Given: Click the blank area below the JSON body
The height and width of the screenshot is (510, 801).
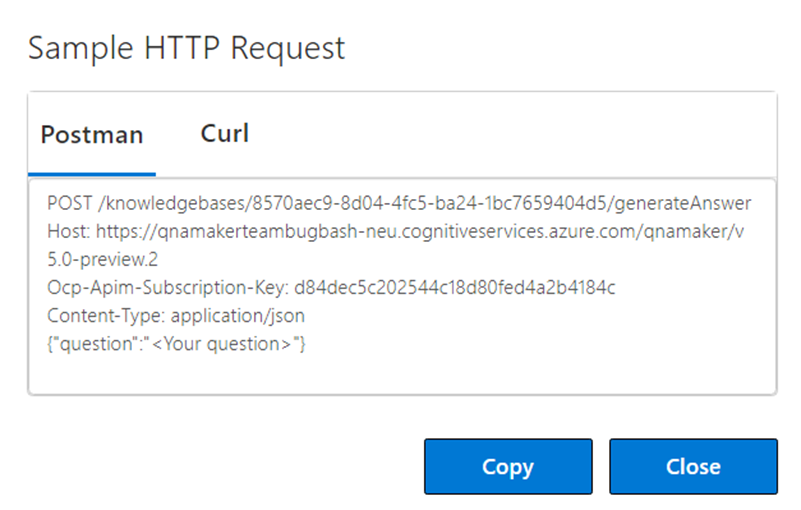Looking at the screenshot, I should tap(400, 376).
